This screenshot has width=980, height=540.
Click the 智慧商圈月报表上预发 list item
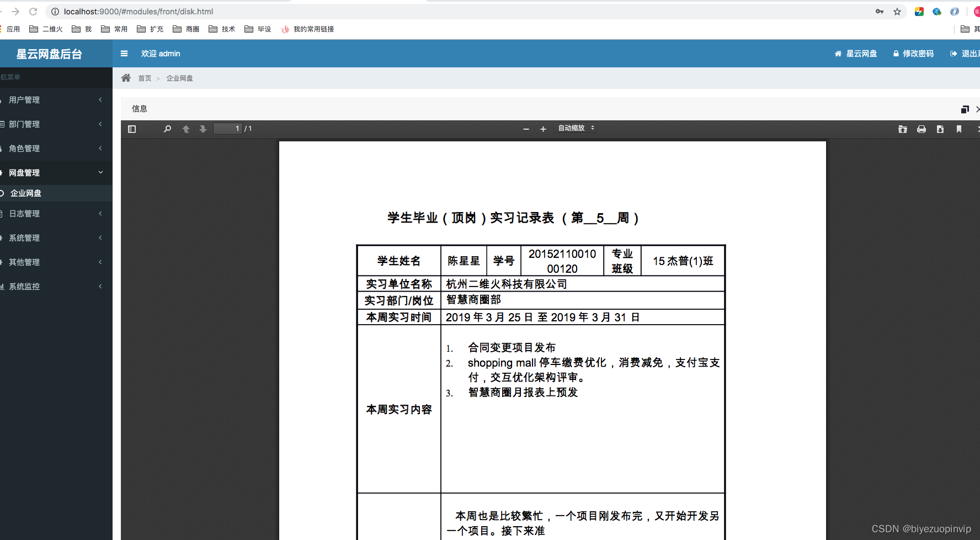tap(523, 392)
